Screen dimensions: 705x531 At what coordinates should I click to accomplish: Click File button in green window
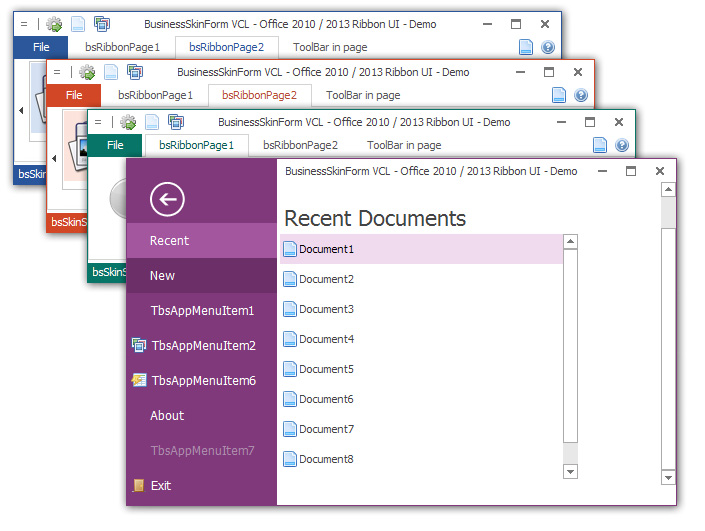coord(115,145)
